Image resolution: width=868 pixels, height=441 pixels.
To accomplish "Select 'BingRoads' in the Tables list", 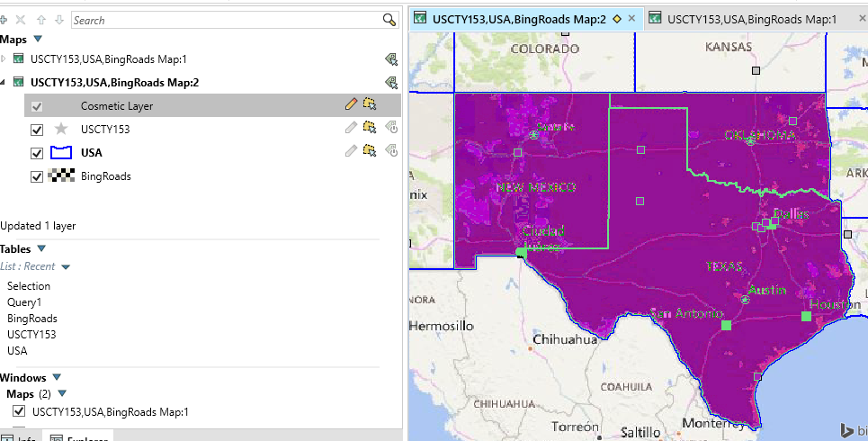I will click(32, 319).
